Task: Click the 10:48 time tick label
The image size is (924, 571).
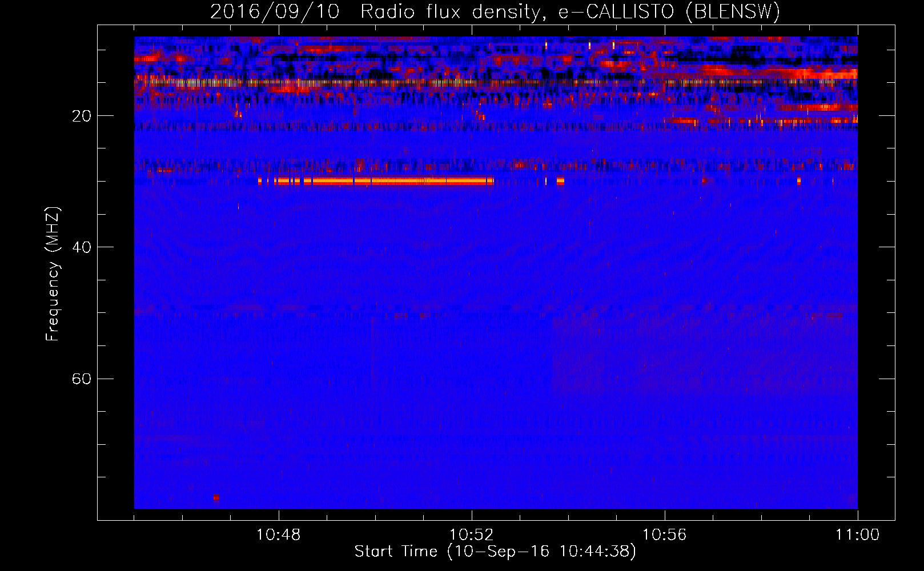Action: pos(279,534)
